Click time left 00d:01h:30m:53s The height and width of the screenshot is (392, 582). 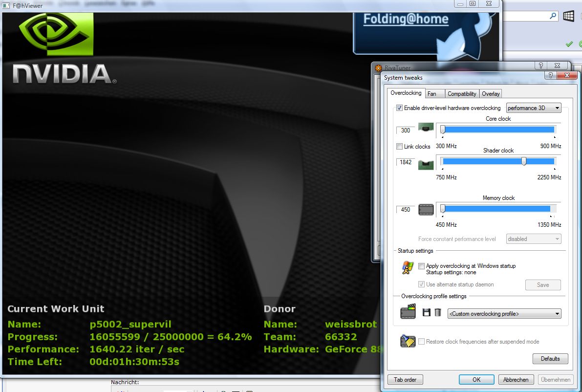(134, 362)
